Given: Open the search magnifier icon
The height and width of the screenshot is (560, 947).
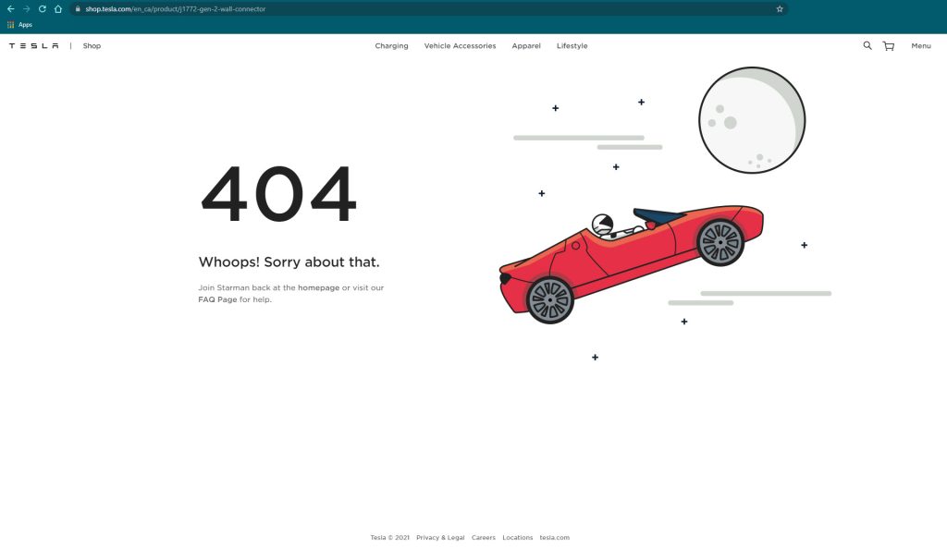Looking at the screenshot, I should coord(867,45).
